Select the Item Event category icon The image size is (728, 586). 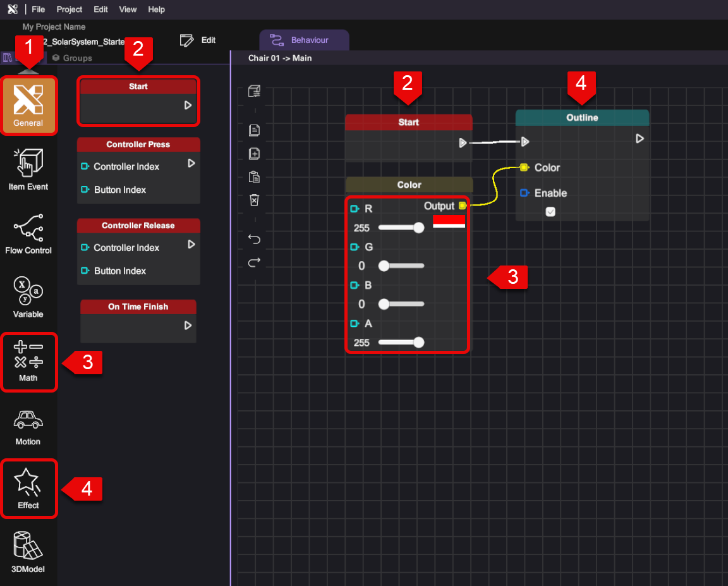click(28, 169)
